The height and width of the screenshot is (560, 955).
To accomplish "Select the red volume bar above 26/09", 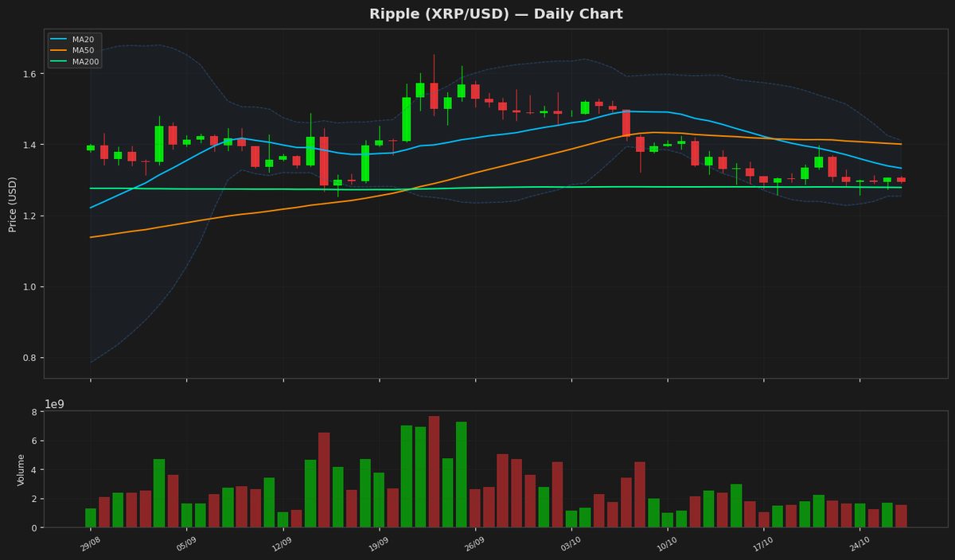I will 475,508.
